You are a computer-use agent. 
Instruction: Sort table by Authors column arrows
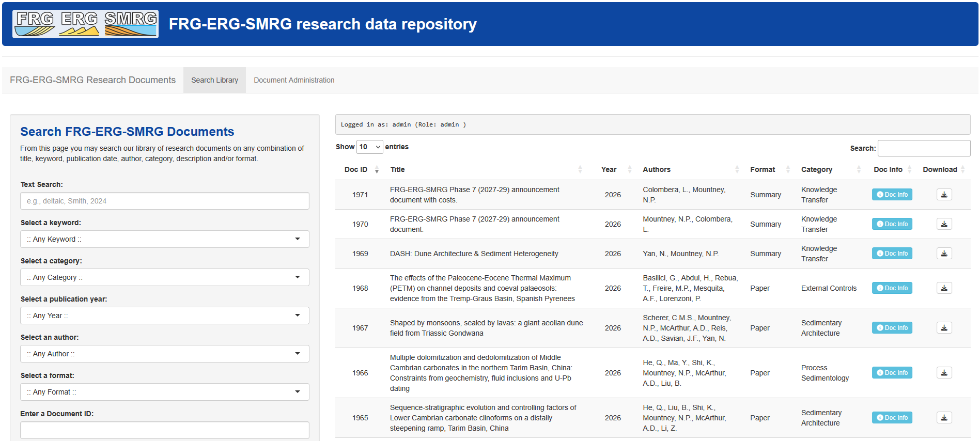(x=737, y=169)
